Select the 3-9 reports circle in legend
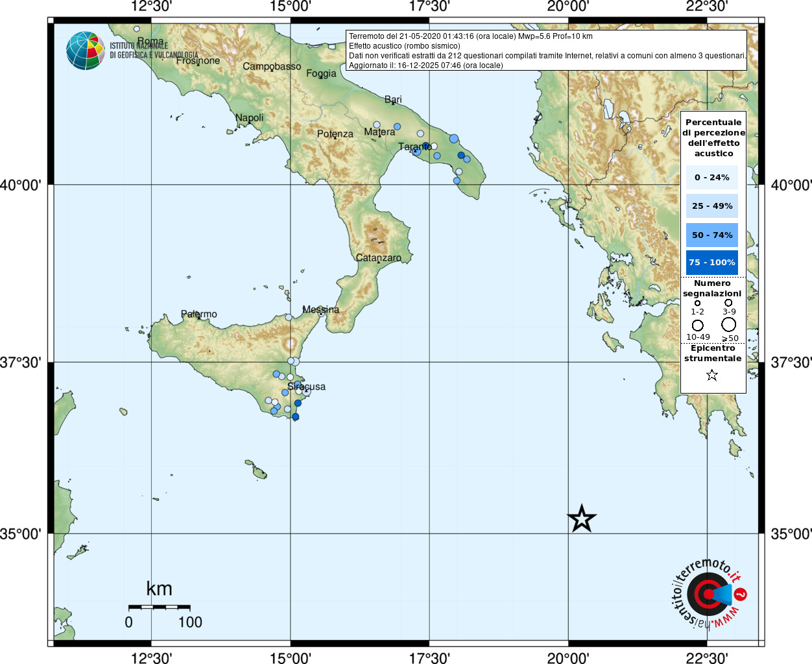The image size is (812, 664). click(728, 303)
